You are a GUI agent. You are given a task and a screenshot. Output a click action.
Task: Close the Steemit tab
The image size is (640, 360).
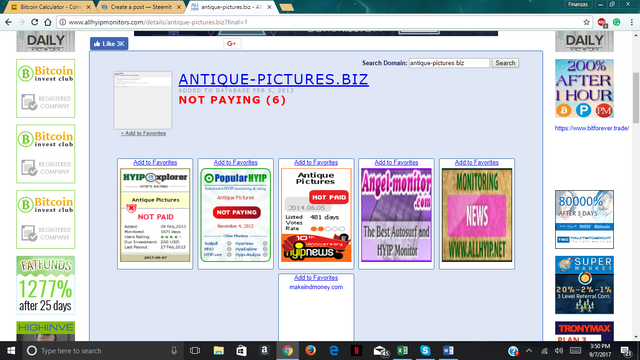point(179,7)
